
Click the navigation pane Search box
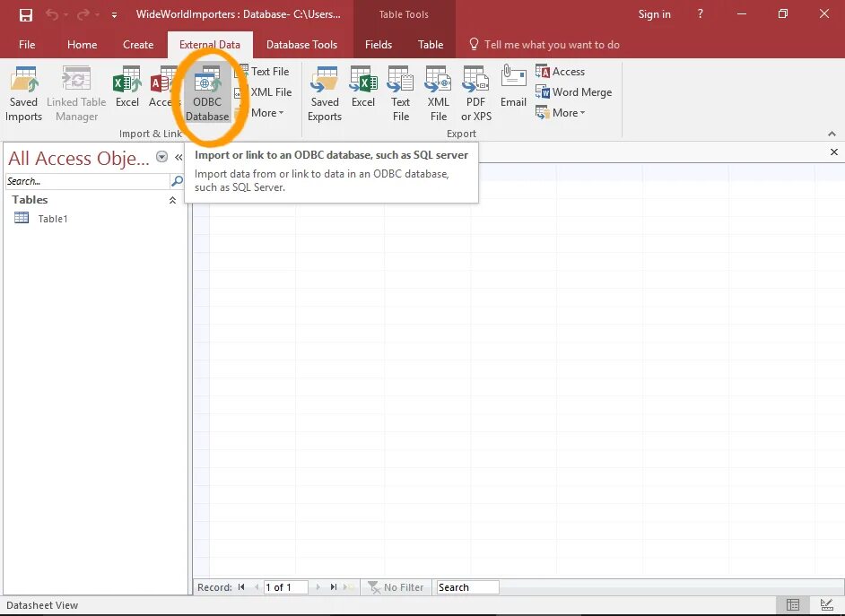[x=87, y=181]
